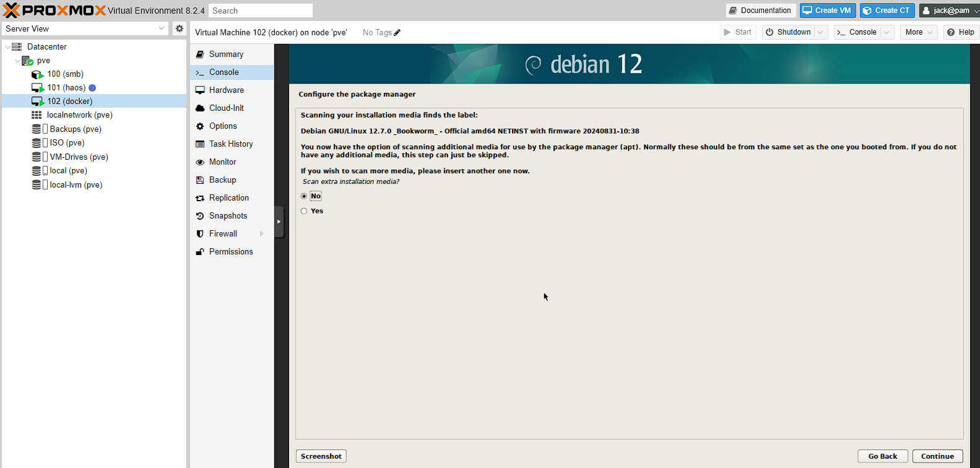Open the Snapshots tab
980x468 pixels.
pyautogui.click(x=232, y=216)
